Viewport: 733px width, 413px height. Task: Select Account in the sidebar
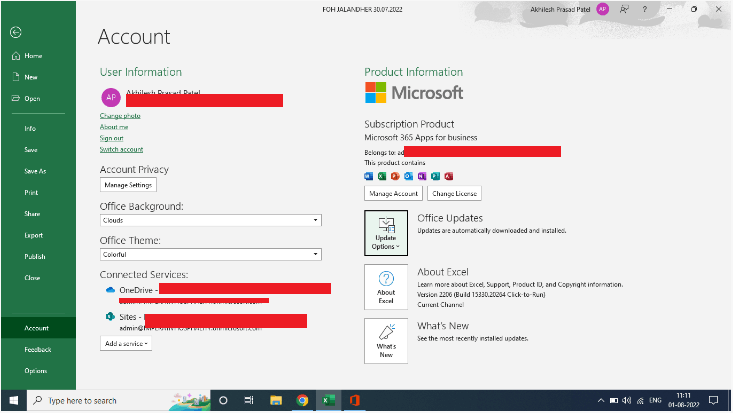36,328
